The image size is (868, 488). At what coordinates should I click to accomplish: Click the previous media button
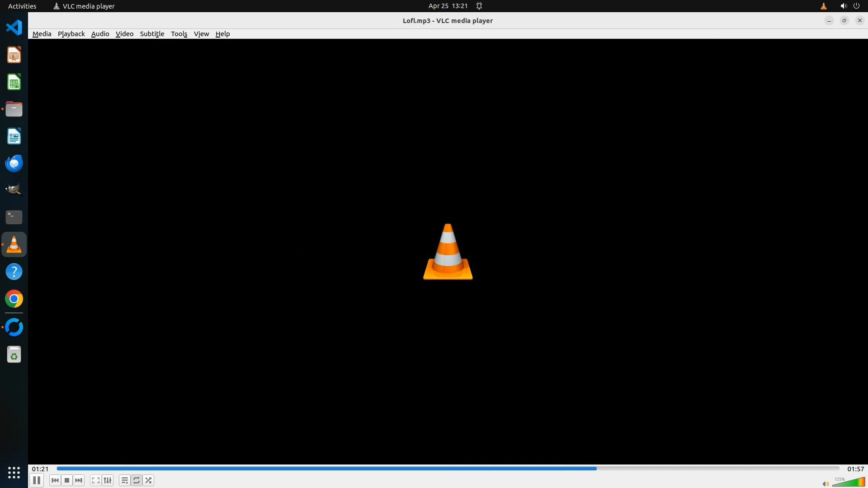click(55, 480)
